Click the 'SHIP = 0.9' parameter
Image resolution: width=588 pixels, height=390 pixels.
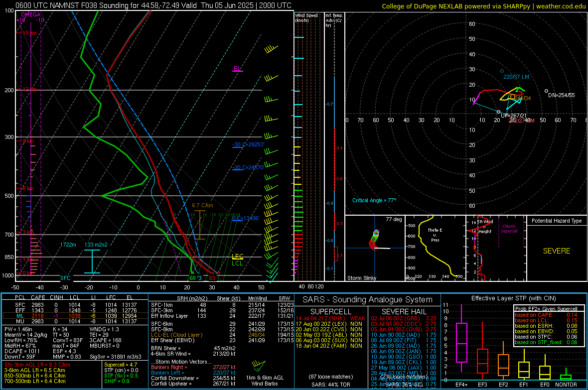tap(117, 381)
